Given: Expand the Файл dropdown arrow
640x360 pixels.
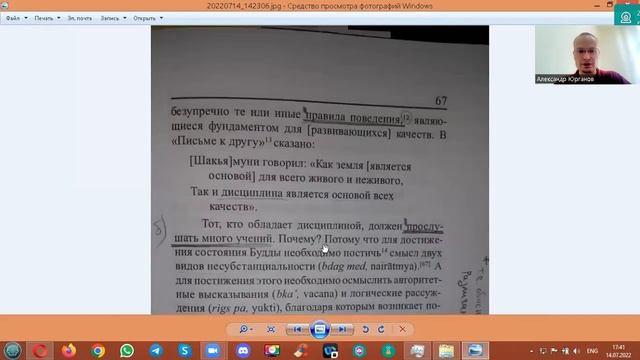Looking at the screenshot, I should pyautogui.click(x=26, y=18).
